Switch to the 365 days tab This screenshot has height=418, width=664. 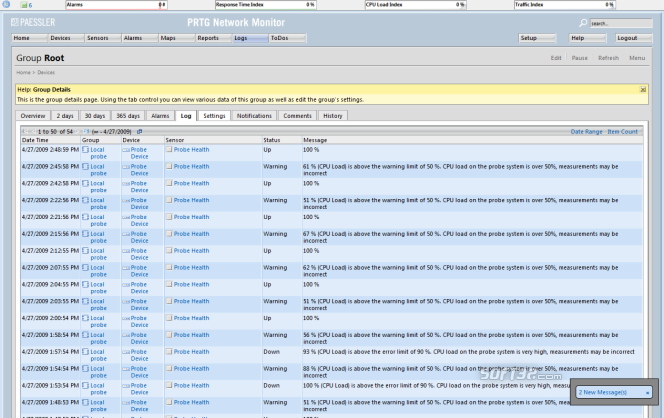128,116
